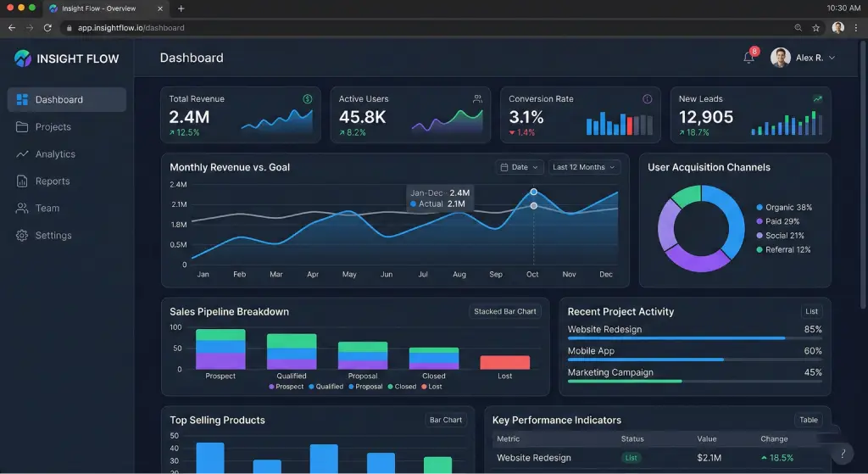The height and width of the screenshot is (474, 868).
Task: Click the Bar Chart button on Top Selling Products
Action: tap(446, 420)
